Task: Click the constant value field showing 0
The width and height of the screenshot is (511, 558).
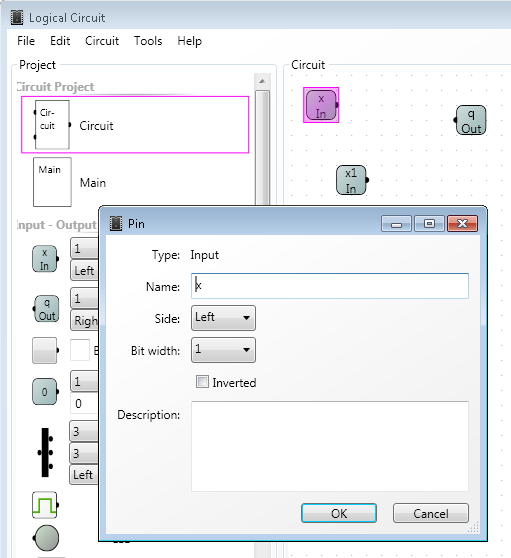Action: pos(84,403)
